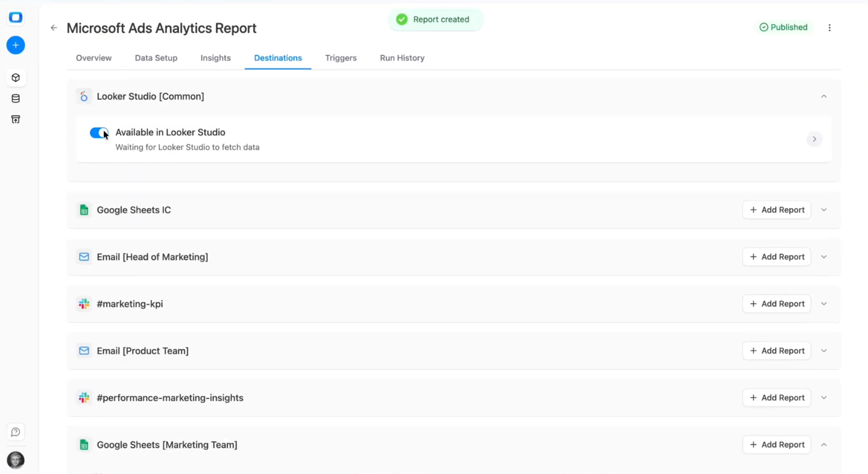This screenshot has width=868, height=474.
Task: Open the Run History tab
Action: [402, 58]
